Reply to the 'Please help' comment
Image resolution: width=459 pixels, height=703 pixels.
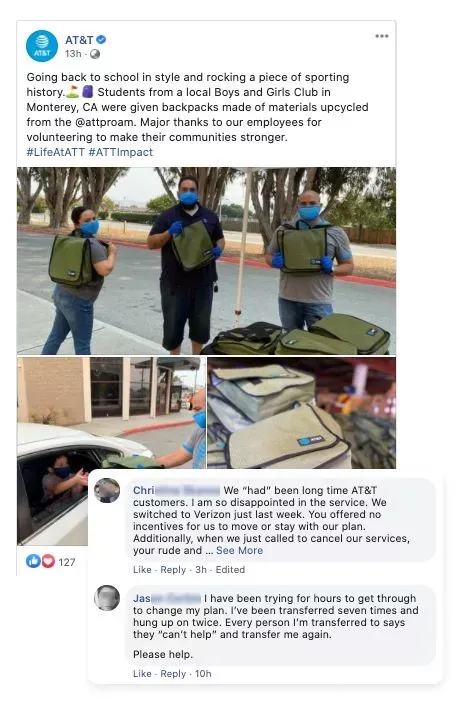click(173, 674)
